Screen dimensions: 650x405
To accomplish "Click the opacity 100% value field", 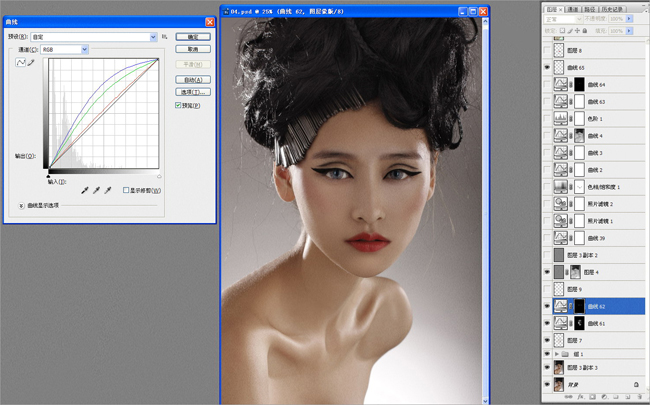I will point(617,19).
